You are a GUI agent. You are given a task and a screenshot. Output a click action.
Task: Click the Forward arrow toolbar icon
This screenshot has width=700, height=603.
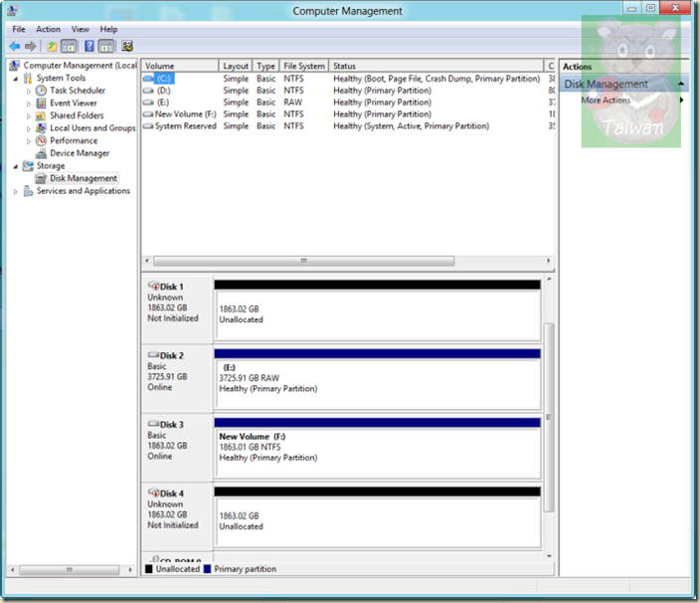click(x=31, y=46)
